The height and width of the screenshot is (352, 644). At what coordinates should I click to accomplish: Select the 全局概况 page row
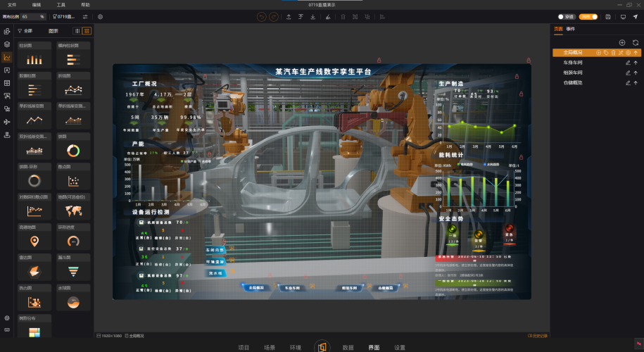pyautogui.click(x=596, y=53)
